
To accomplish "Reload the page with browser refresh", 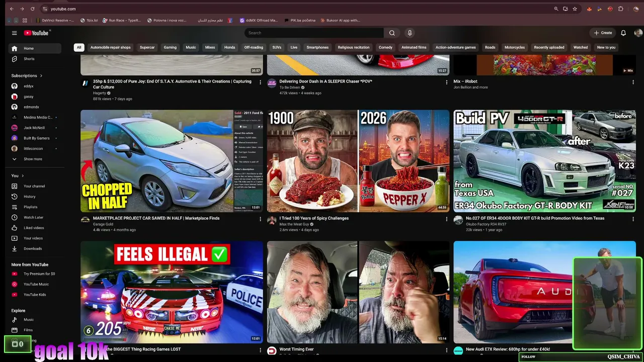I will (33, 9).
